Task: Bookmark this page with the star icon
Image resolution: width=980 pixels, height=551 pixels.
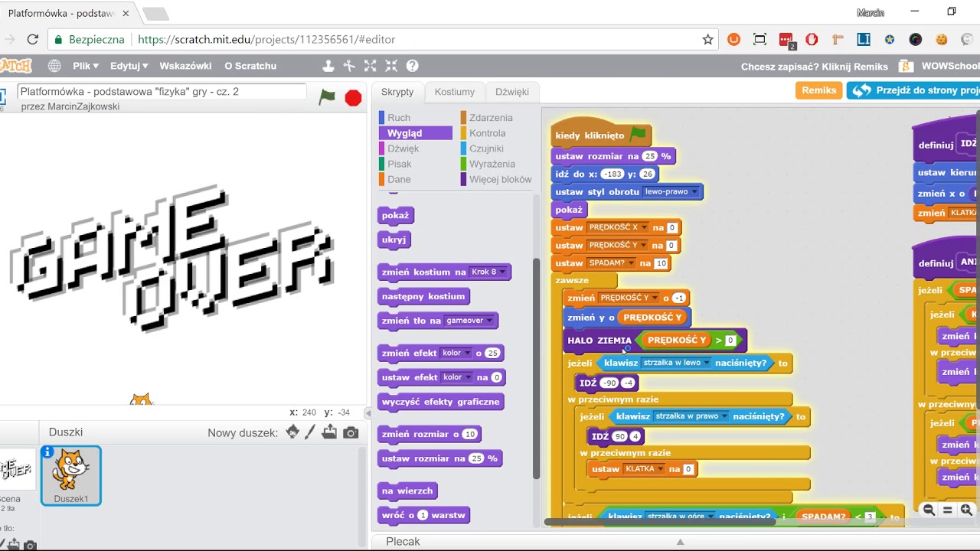Action: [x=707, y=39]
